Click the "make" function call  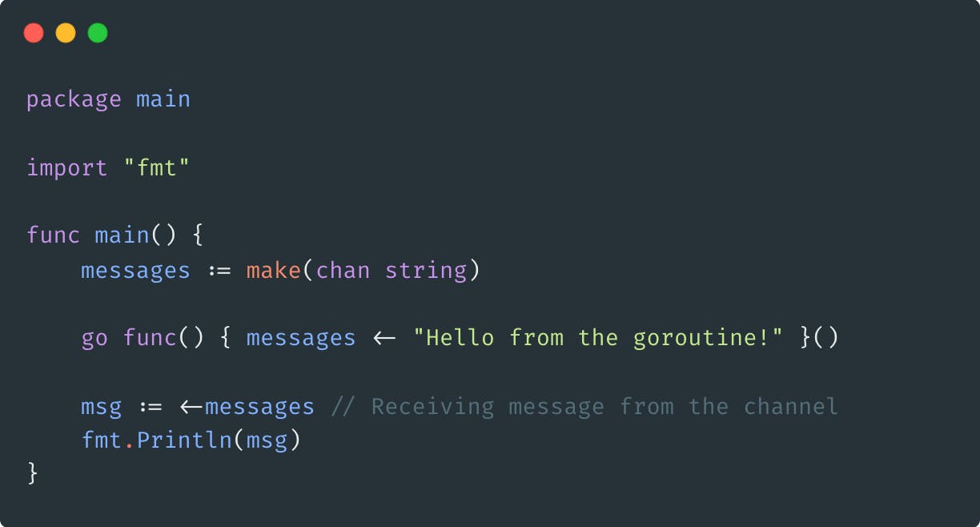pos(273,270)
